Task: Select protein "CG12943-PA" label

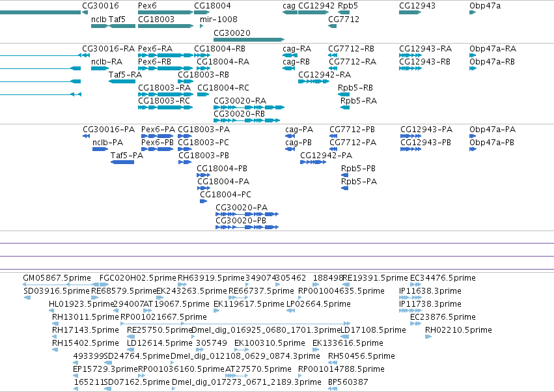Action: coord(426,130)
